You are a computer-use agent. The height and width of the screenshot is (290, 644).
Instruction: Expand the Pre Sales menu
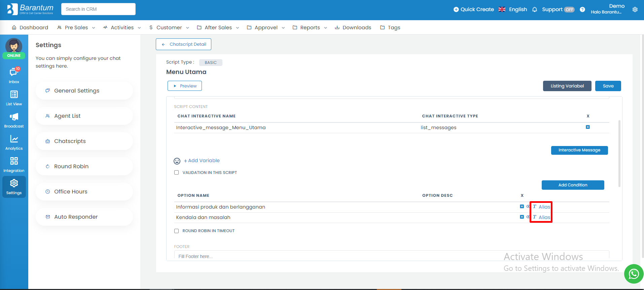[x=76, y=28]
